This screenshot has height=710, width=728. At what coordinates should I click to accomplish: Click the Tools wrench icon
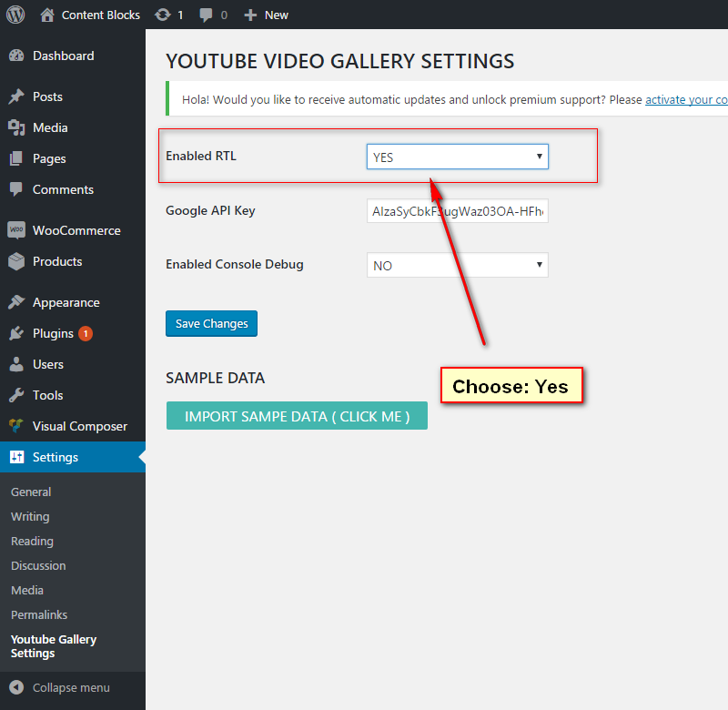[x=16, y=395]
